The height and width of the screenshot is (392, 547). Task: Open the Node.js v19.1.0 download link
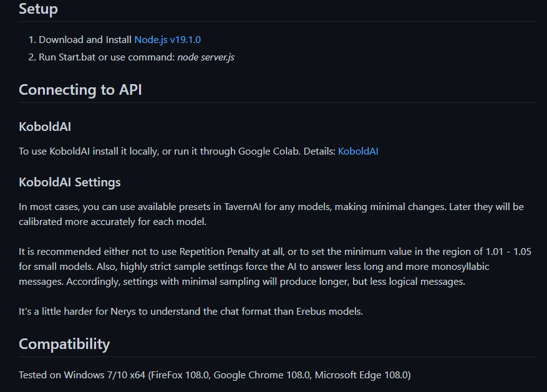167,40
